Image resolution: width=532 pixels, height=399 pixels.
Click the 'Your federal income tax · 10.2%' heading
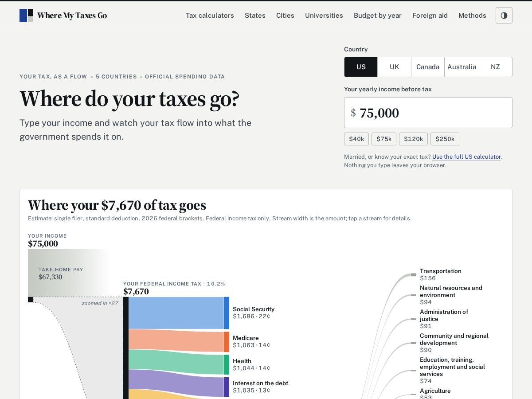[174, 284]
